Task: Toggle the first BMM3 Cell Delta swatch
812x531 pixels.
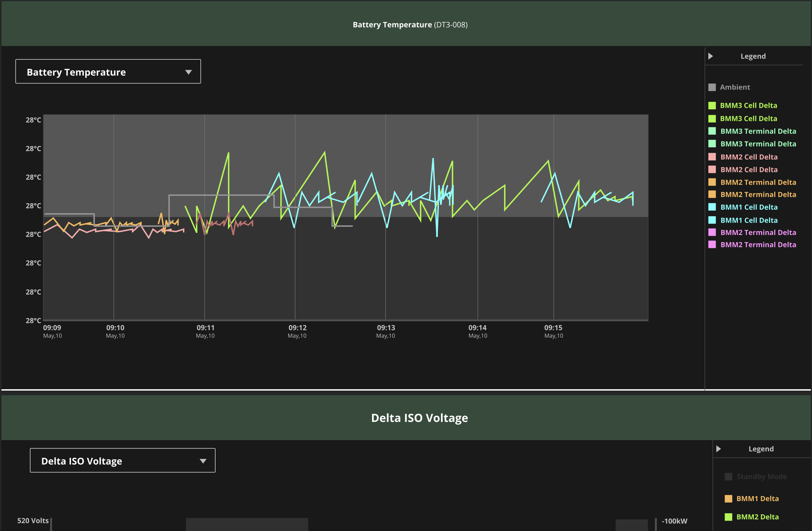Action: pos(712,106)
